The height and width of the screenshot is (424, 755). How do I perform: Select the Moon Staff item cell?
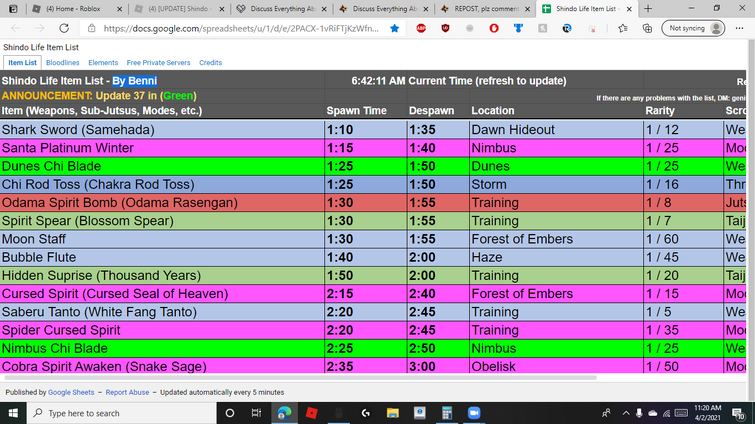(x=162, y=239)
